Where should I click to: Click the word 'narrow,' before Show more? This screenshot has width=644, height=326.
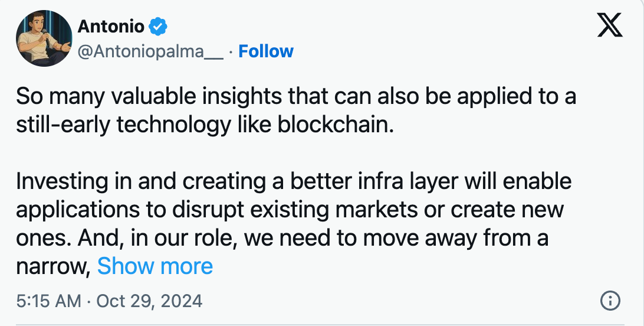[x=52, y=266]
